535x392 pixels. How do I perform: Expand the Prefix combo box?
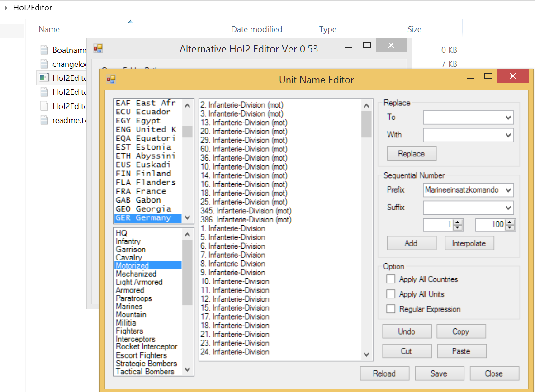508,190
